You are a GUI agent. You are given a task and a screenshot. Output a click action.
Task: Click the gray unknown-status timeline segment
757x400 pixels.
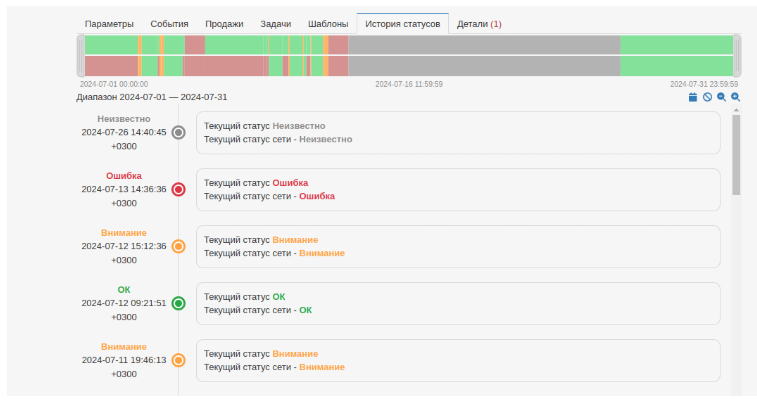[x=484, y=55]
